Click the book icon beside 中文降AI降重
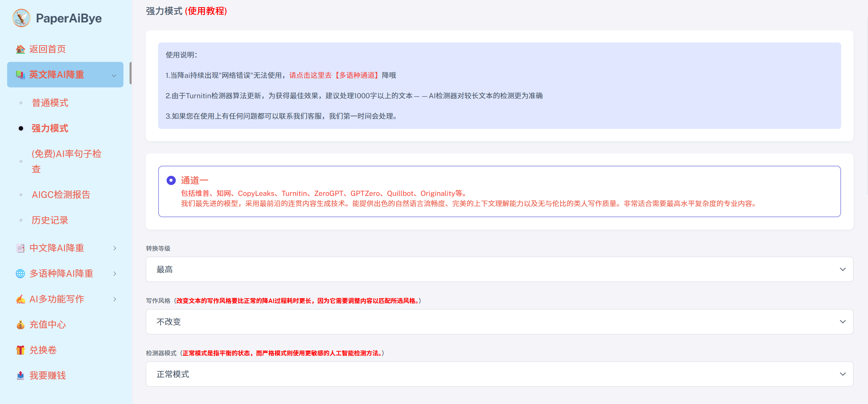Viewport: 868px width, 404px height. click(21, 248)
